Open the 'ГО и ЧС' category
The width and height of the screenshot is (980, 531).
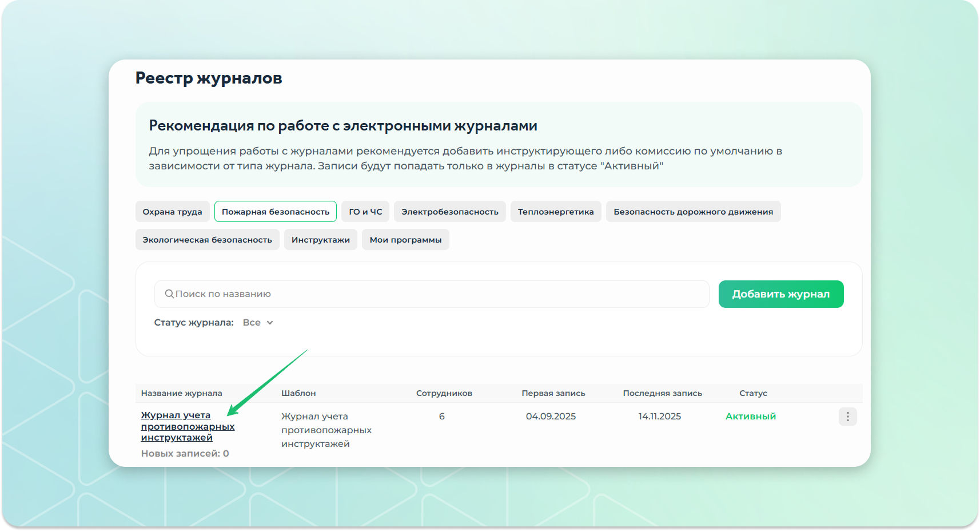[365, 212]
